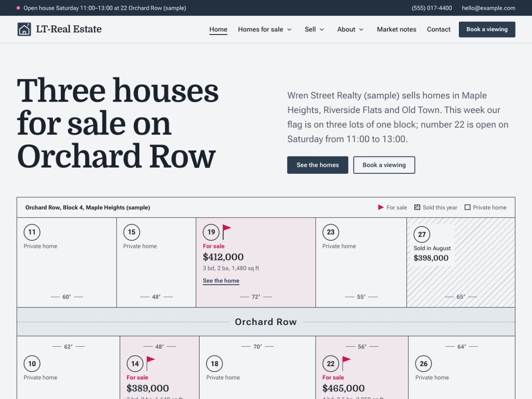This screenshot has width=532, height=399.
Task: Click the flag icon on lot 14
Action: pyautogui.click(x=150, y=364)
